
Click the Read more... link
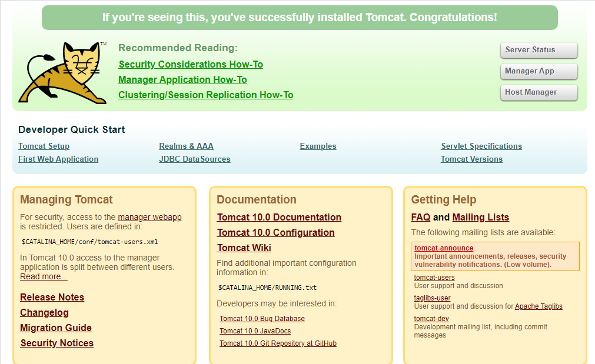point(44,276)
